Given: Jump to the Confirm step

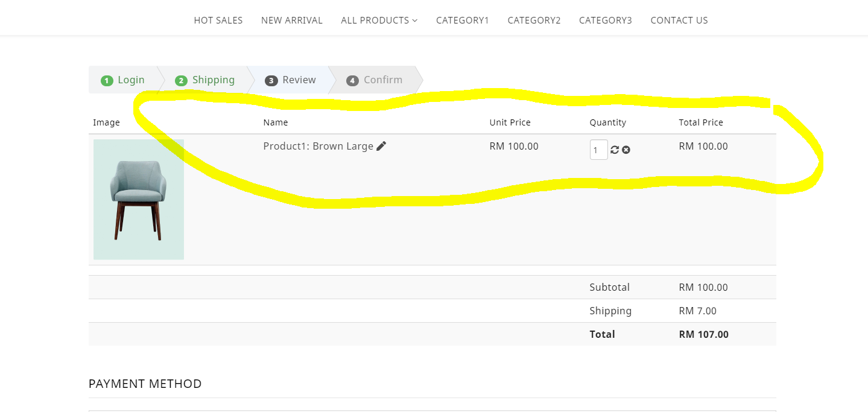Looking at the screenshot, I should [x=375, y=80].
